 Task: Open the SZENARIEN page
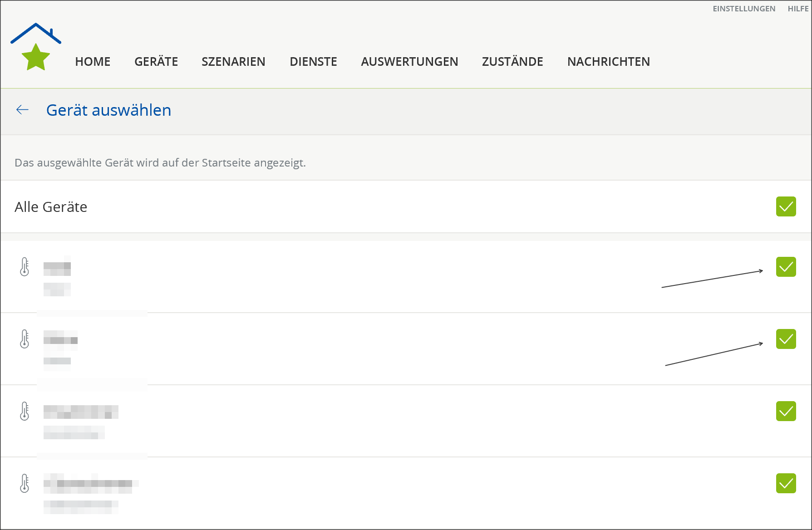pyautogui.click(x=233, y=62)
